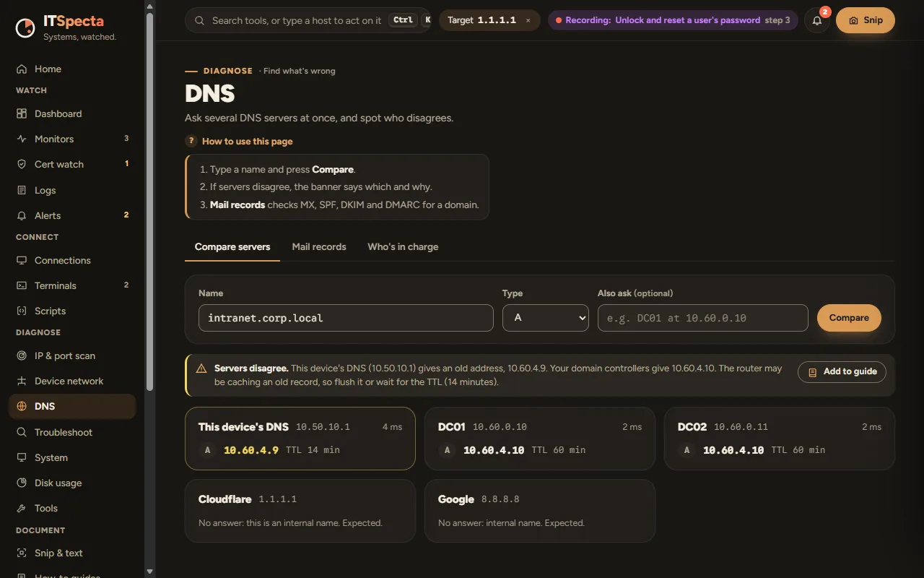Open Tools in the sidebar
The height and width of the screenshot is (578, 924).
coord(72,509)
